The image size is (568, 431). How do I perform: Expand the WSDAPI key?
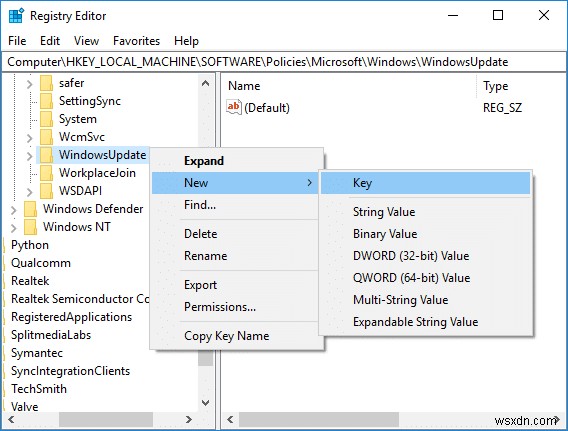pyautogui.click(x=30, y=192)
